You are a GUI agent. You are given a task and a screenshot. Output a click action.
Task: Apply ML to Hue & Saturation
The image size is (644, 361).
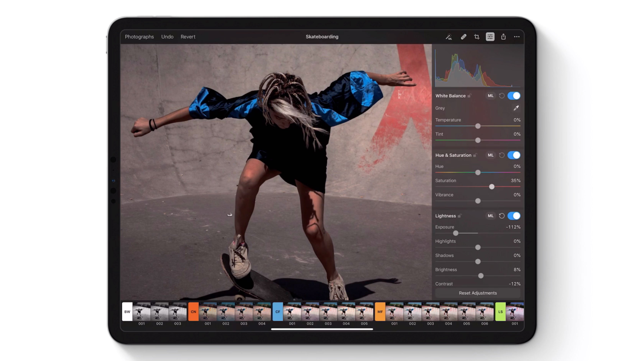[x=490, y=155]
